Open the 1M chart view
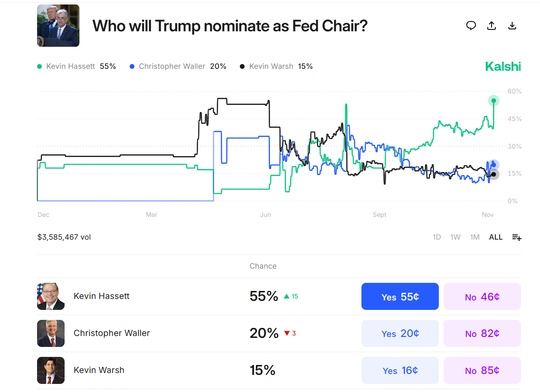540x392 pixels. point(475,237)
